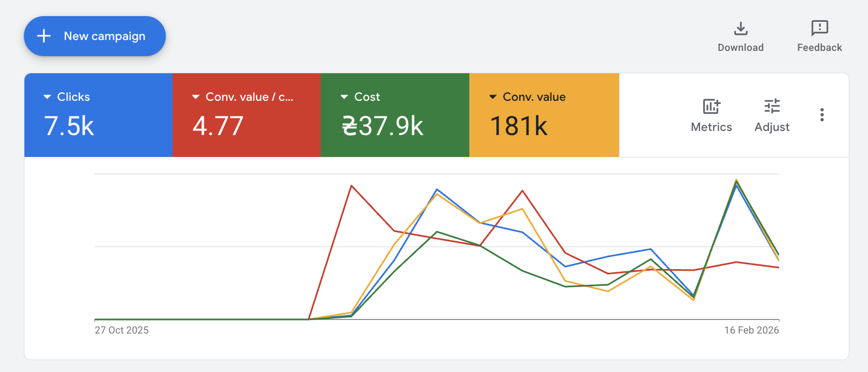
Task: Click the Adjust sliders icon
Action: coord(772,107)
